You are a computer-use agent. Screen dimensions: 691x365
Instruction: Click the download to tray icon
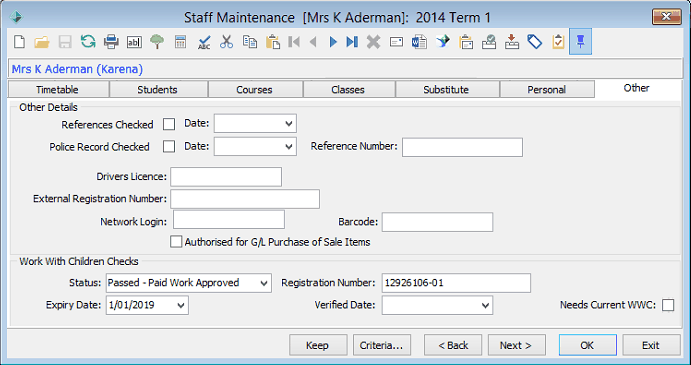pos(512,42)
